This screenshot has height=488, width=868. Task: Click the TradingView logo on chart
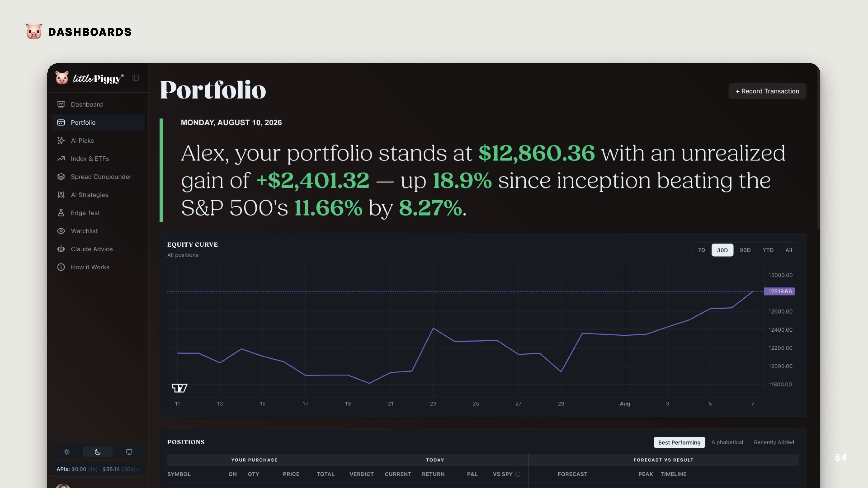coord(179,388)
